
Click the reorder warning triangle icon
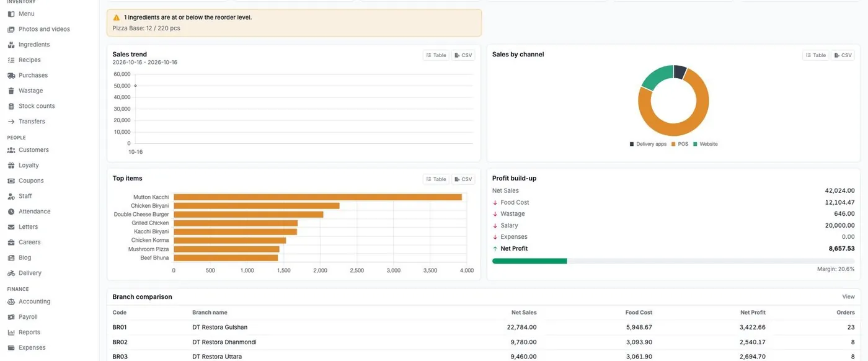(117, 17)
